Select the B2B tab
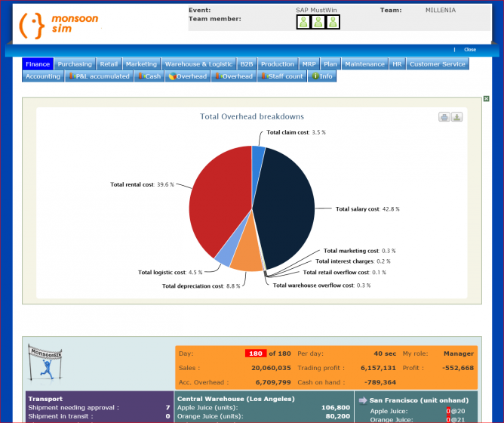This screenshot has height=423, width=504. coord(247,63)
